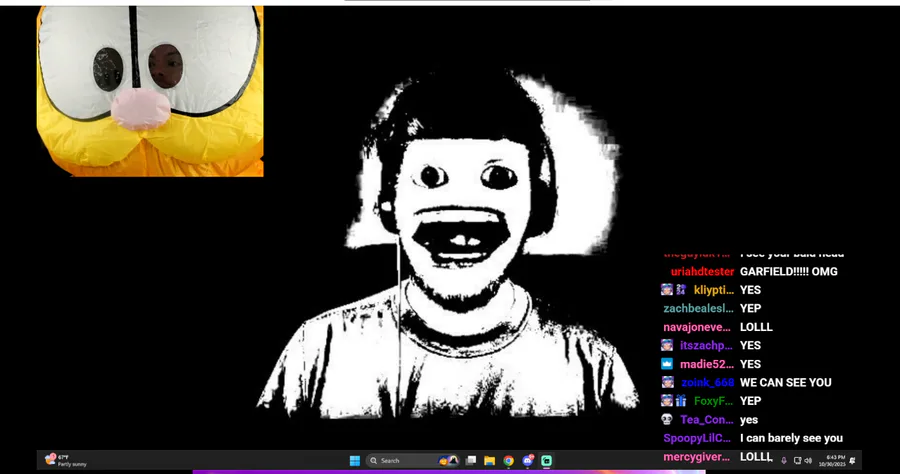Click username uriahdtester in chat
Viewport: 900px width, 474px height.
[703, 271]
